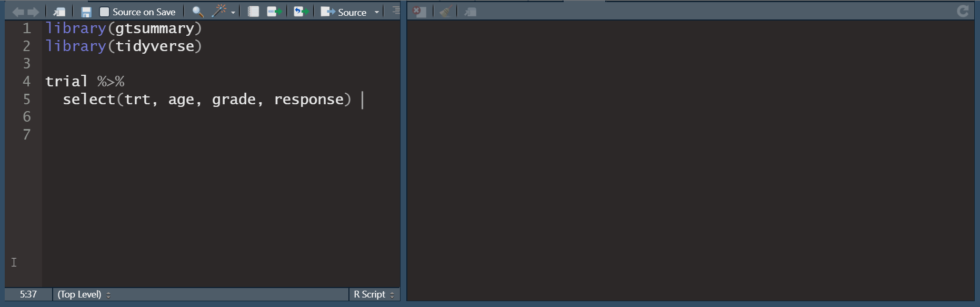This screenshot has height=307, width=980.
Task: Open the Source options dropdown arrow
Action: click(x=377, y=12)
